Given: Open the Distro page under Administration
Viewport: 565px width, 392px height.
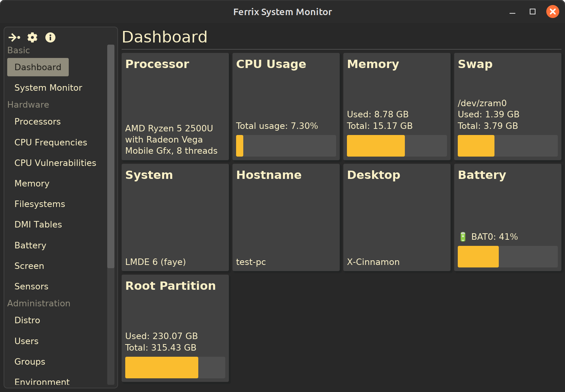Looking at the screenshot, I should click(27, 320).
